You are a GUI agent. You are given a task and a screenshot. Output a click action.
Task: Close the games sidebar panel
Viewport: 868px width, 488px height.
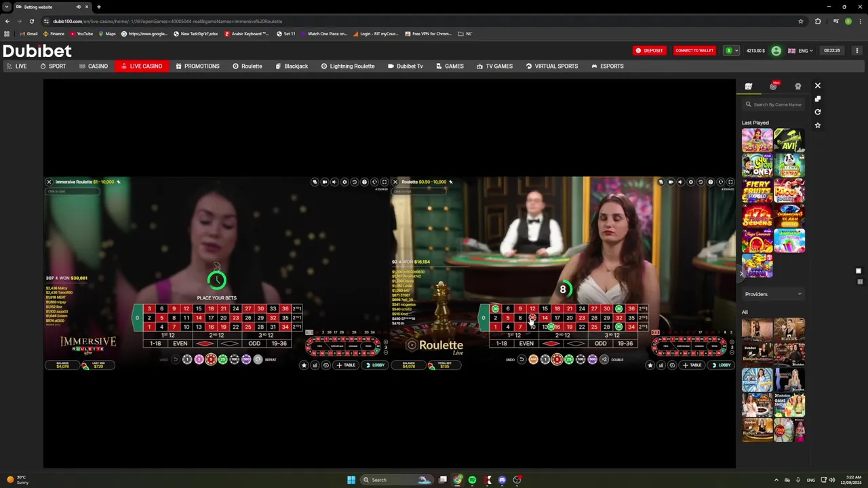pos(817,86)
